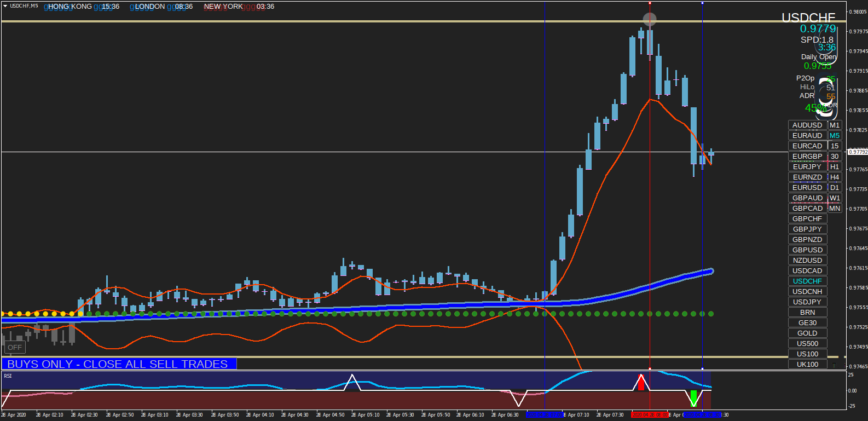Select the UK100 index button
The image size is (868, 421).
pos(807,365)
